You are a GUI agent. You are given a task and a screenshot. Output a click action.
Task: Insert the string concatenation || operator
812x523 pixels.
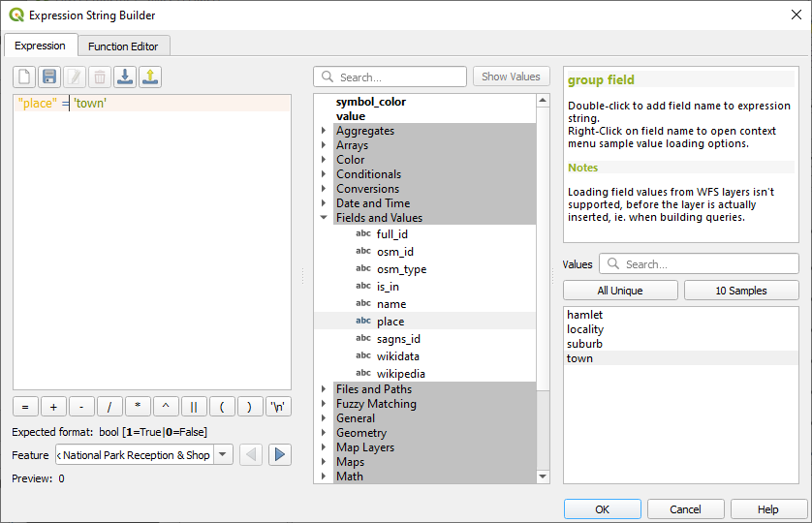point(194,407)
